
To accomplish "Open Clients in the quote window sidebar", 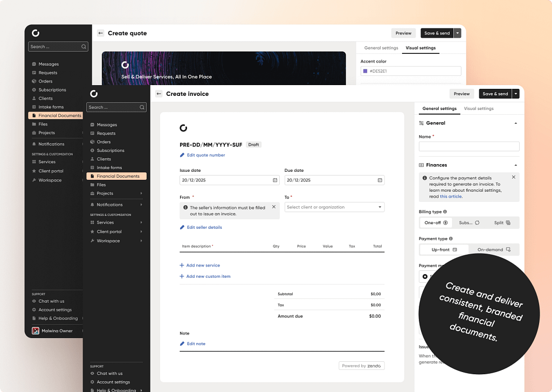I will coord(45,99).
